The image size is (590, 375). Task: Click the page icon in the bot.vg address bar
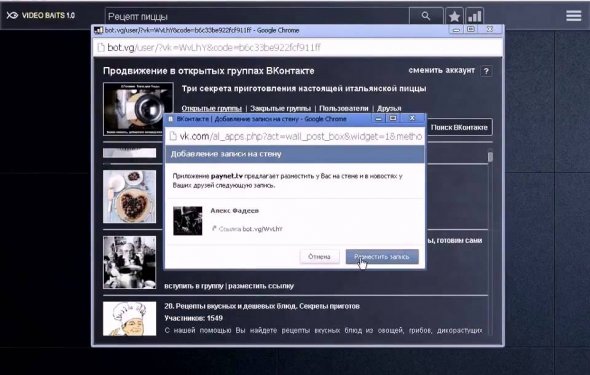pyautogui.click(x=100, y=47)
